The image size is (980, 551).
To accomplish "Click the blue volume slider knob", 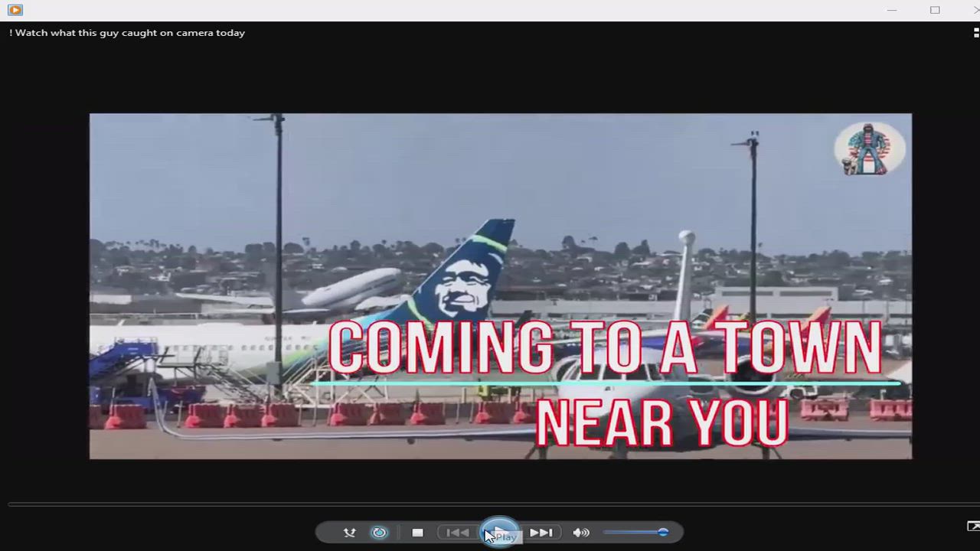I will 663,533.
